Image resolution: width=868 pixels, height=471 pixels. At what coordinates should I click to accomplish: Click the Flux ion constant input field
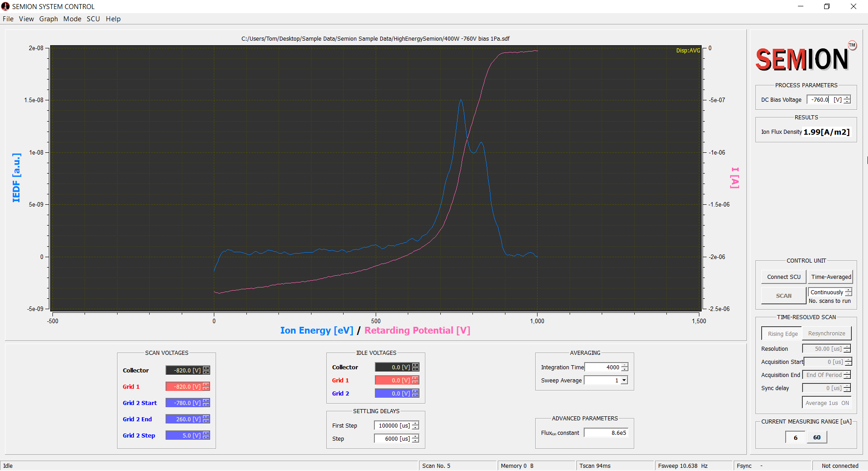(x=606, y=433)
